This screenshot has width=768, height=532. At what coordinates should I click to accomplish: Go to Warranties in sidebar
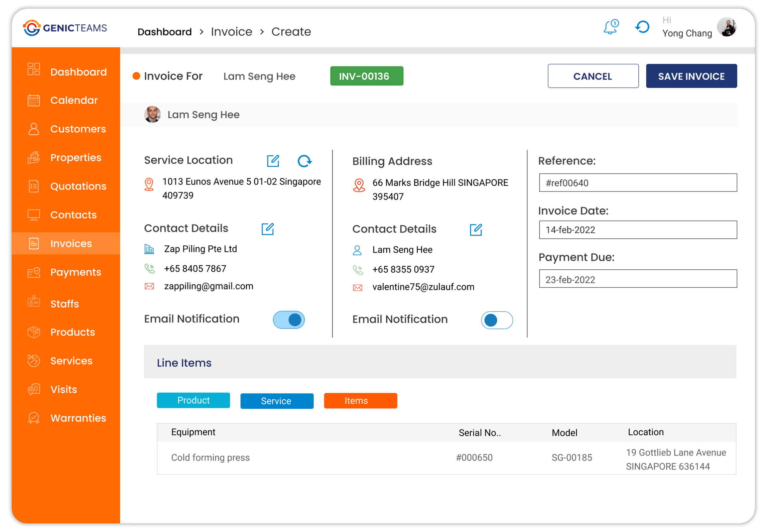click(x=78, y=418)
